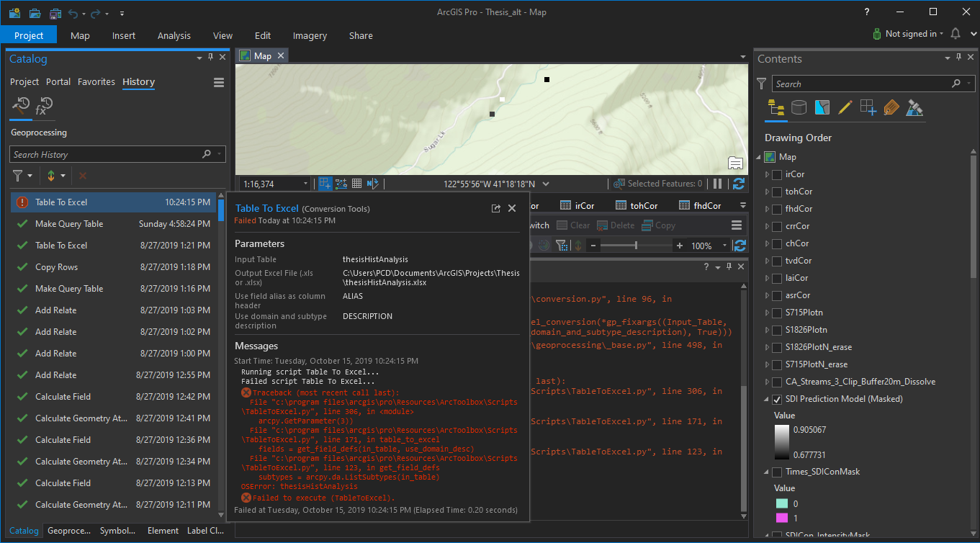Open the map scale dropdown
980x543 pixels.
tap(305, 184)
